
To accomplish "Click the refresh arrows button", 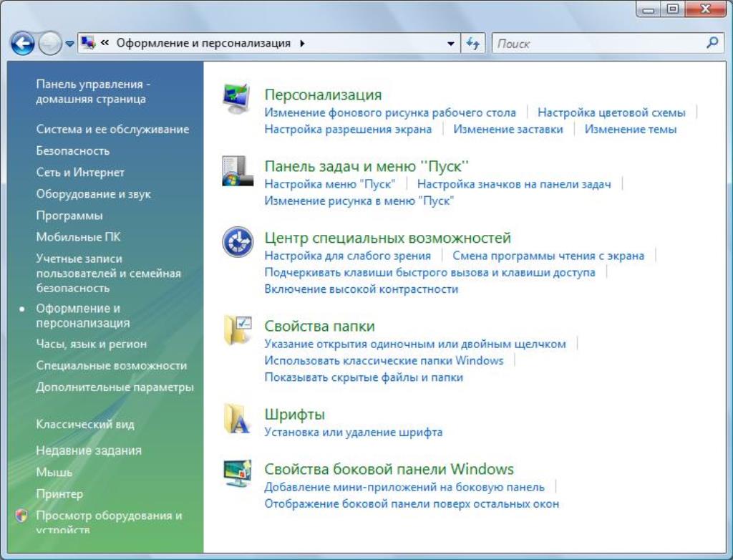I will click(x=472, y=44).
